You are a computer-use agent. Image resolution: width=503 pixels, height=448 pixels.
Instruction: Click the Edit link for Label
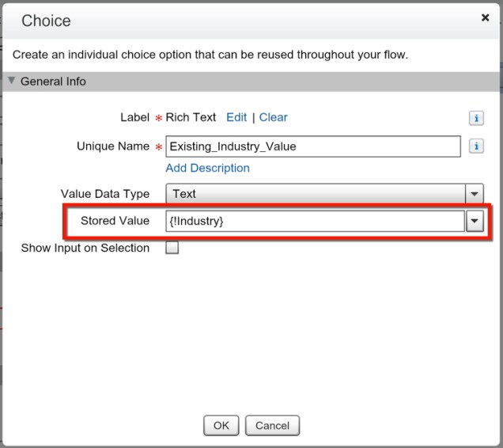pos(236,117)
